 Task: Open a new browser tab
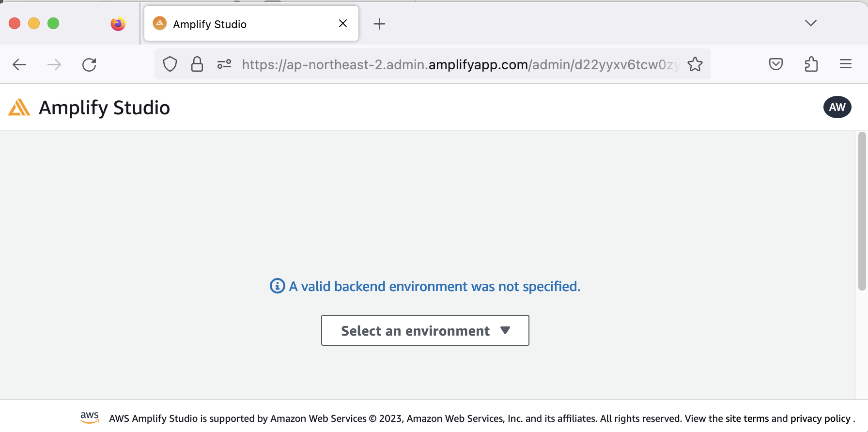pyautogui.click(x=379, y=23)
